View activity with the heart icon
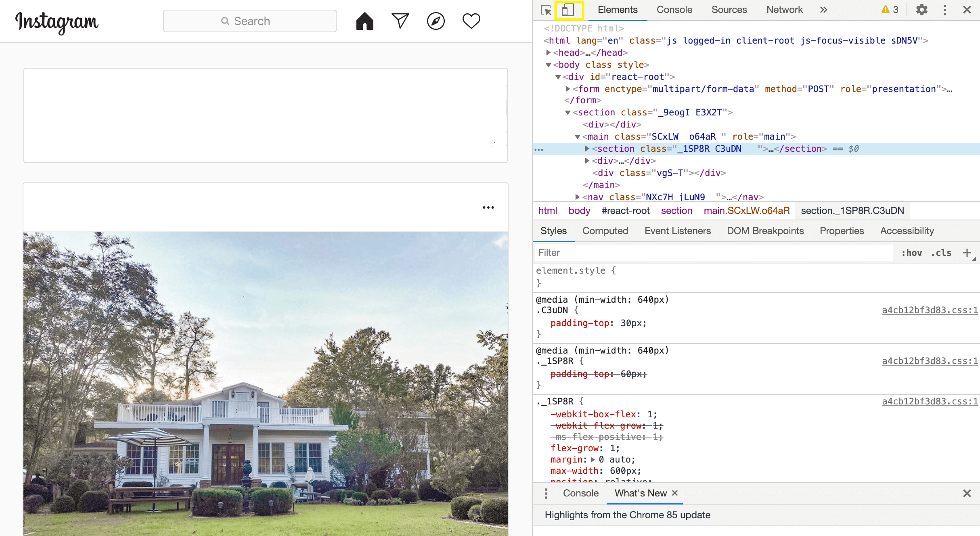The width and height of the screenshot is (980, 536). (470, 21)
